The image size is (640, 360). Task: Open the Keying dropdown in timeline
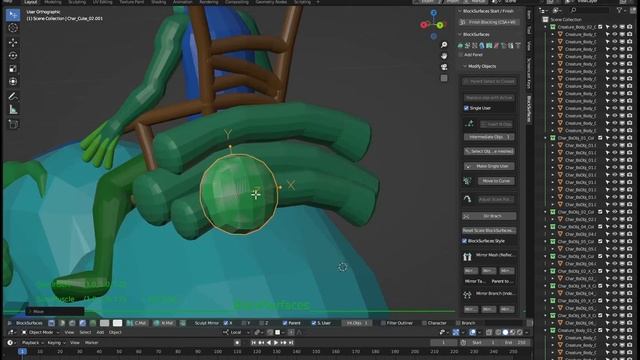[56, 342]
